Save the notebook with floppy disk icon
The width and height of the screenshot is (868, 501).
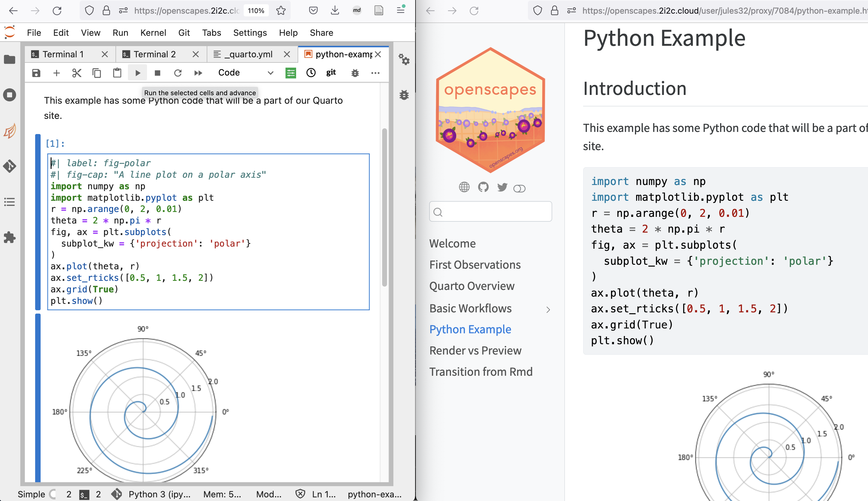click(36, 73)
